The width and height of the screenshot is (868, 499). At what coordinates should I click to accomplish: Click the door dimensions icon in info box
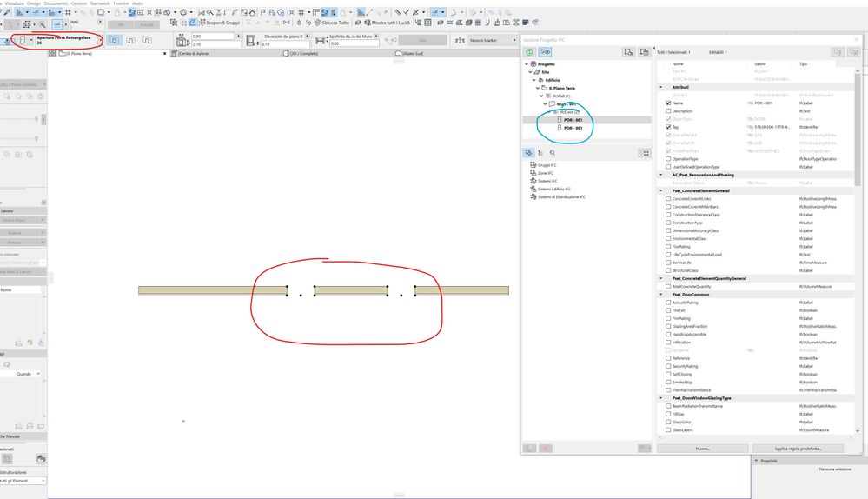[182, 40]
